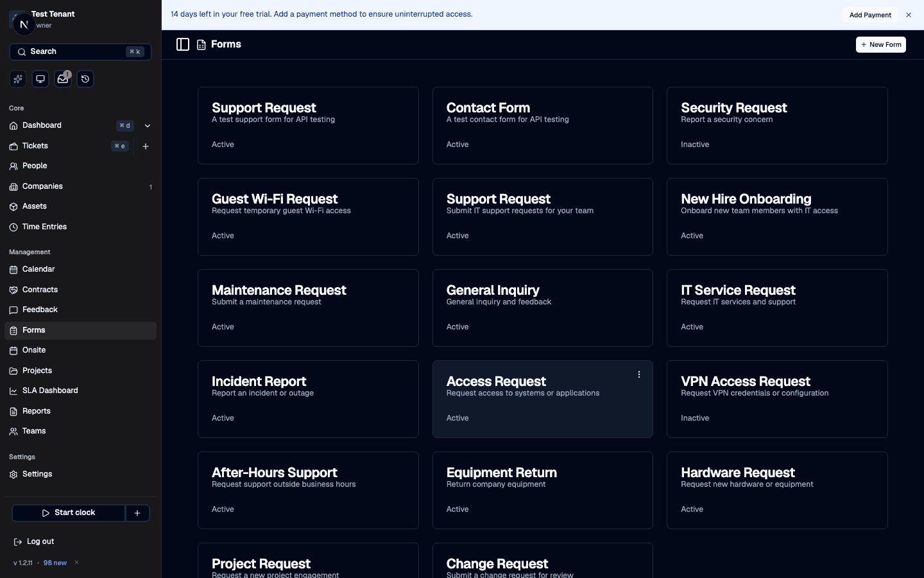Screen dimensions: 924x578
Task: Create a new ticket with the plus icon
Action: tap(145, 146)
